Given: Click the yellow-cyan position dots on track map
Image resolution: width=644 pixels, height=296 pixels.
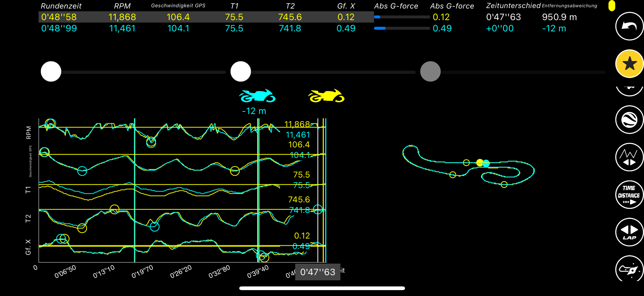Looking at the screenshot, I should pos(482,163).
